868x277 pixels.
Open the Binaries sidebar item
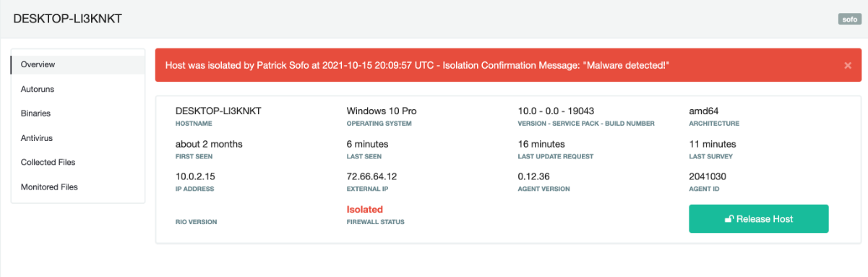pyautogui.click(x=78, y=114)
